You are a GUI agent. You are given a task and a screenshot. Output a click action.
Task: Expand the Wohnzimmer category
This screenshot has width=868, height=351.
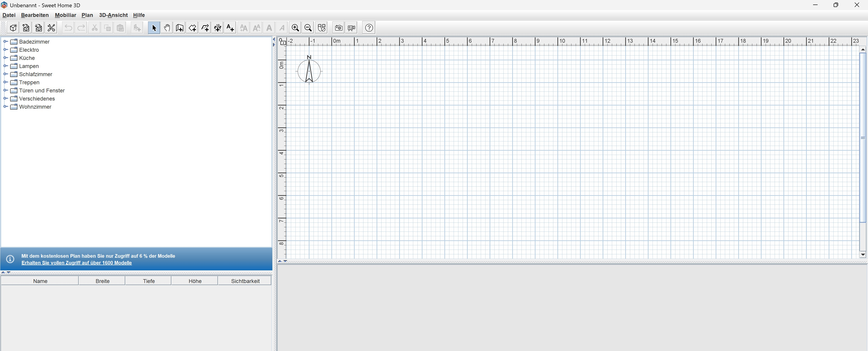(x=5, y=106)
